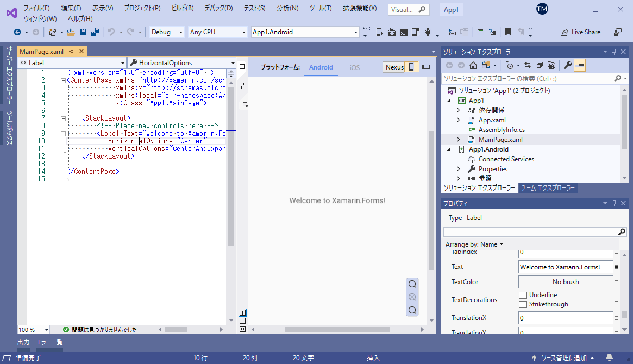This screenshot has width=633, height=364.
Task: Click the horizontal split layout icon
Action: point(243,321)
